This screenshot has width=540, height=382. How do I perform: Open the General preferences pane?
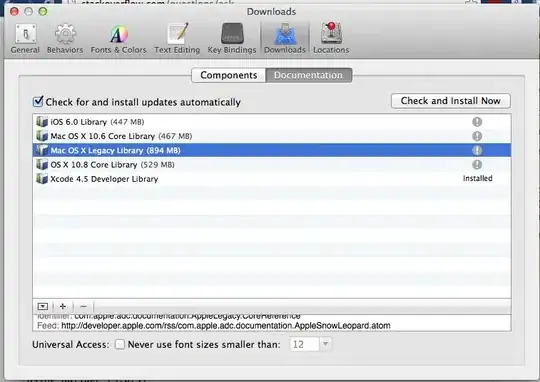point(25,38)
